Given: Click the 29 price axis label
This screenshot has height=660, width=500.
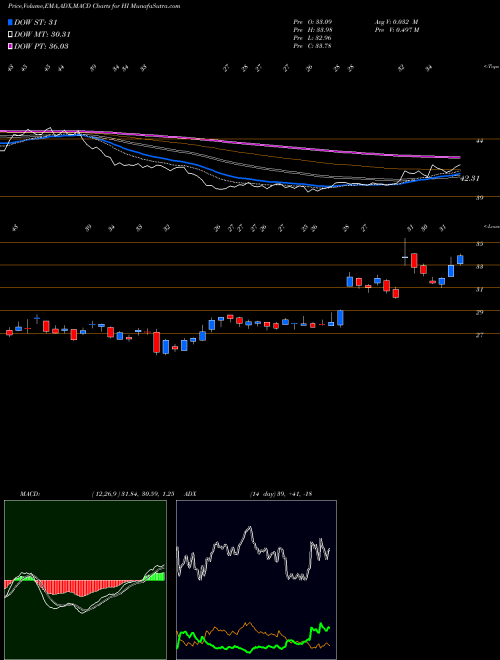Looking at the screenshot, I should pyautogui.click(x=479, y=312).
